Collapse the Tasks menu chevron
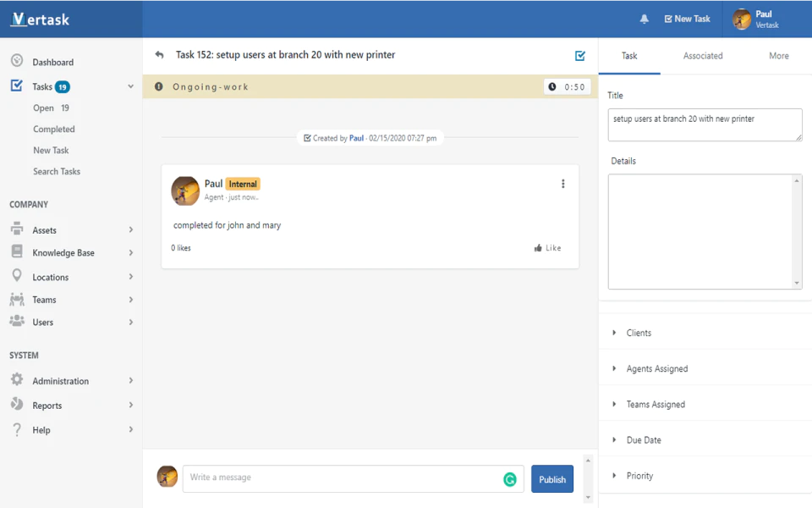 (130, 86)
